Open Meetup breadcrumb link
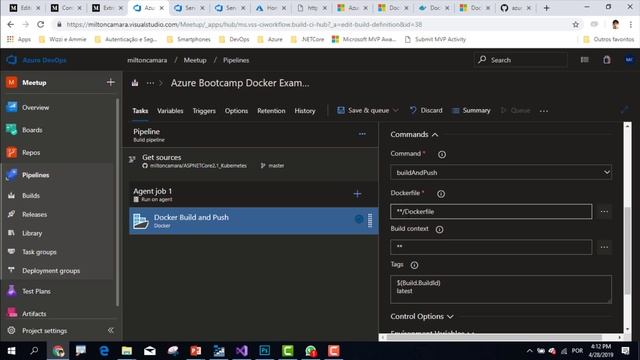 click(195, 60)
